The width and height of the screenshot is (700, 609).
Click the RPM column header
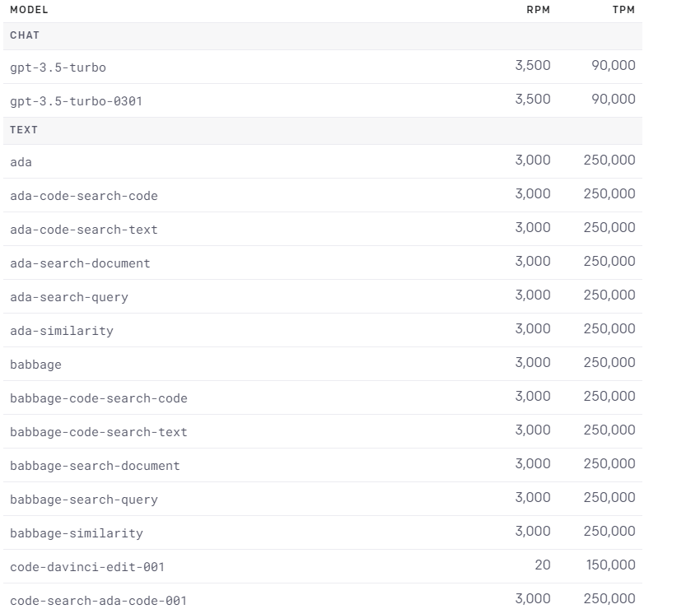(x=538, y=10)
